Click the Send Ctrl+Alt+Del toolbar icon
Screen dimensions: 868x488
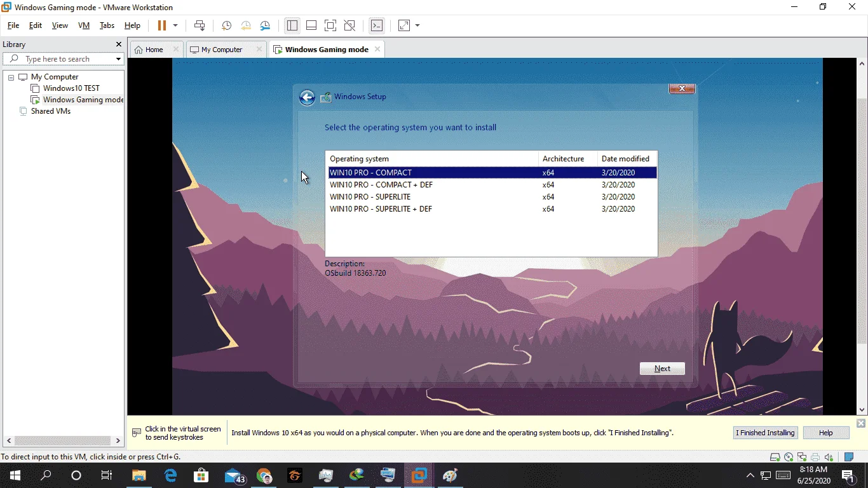pos(200,25)
